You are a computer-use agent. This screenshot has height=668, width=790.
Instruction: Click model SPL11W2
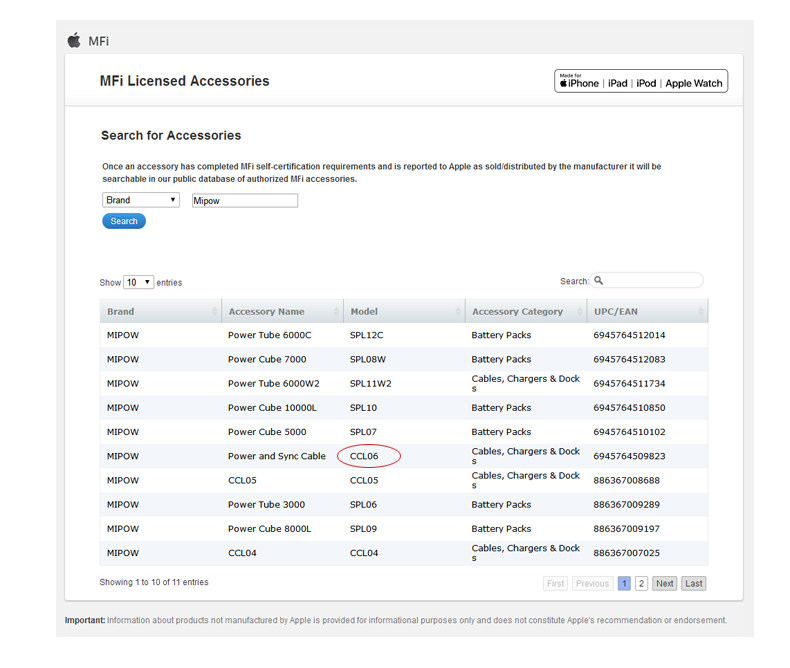(x=370, y=383)
